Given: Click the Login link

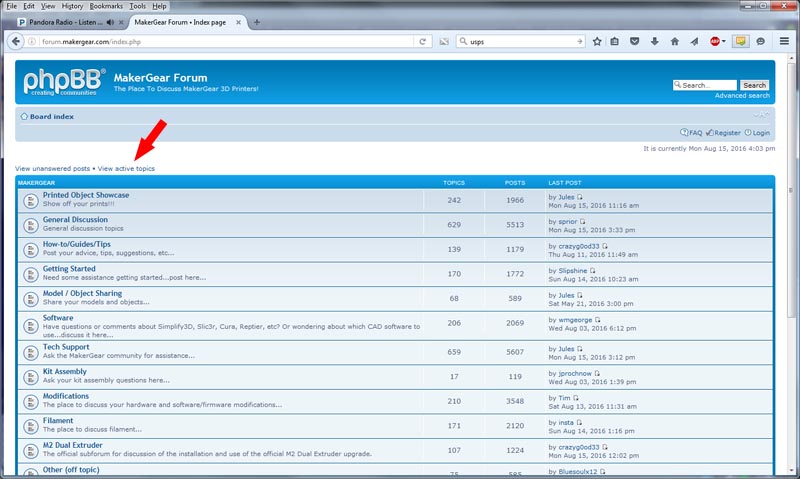Looking at the screenshot, I should click(x=761, y=133).
